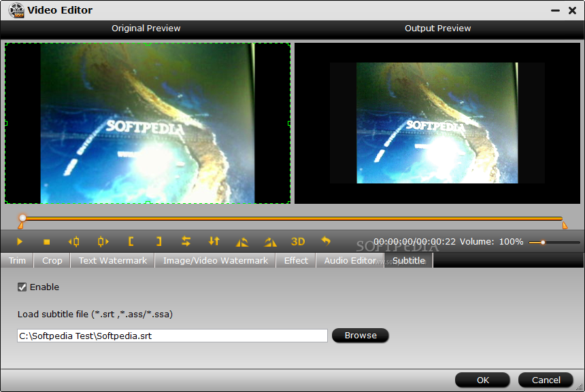This screenshot has width=585, height=392.
Task: Open the Trim tab
Action: pos(17,260)
